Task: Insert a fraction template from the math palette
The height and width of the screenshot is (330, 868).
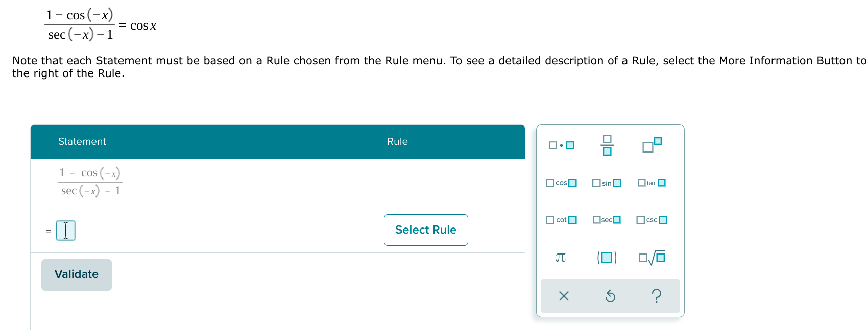Action: (x=606, y=144)
